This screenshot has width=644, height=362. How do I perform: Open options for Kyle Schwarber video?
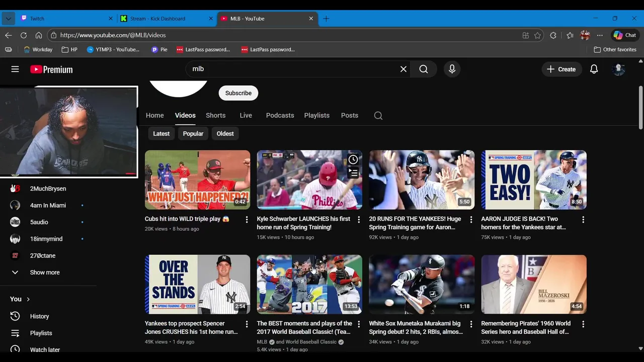pos(359,220)
